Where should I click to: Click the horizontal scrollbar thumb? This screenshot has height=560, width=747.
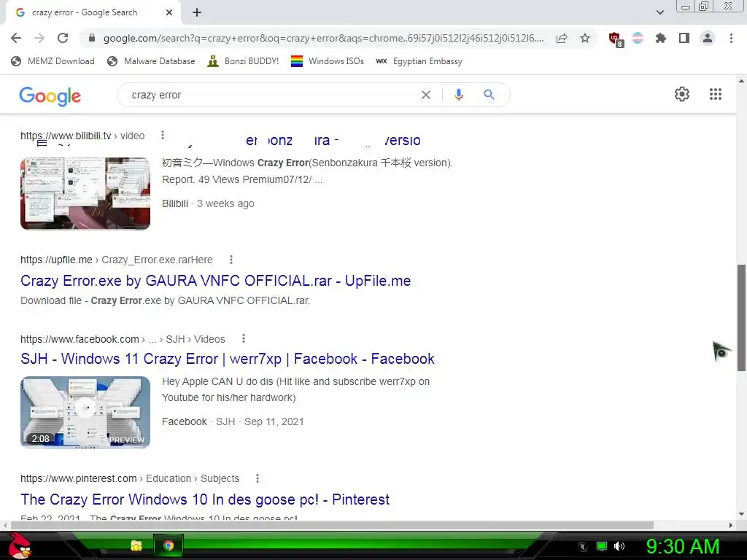[332, 525]
